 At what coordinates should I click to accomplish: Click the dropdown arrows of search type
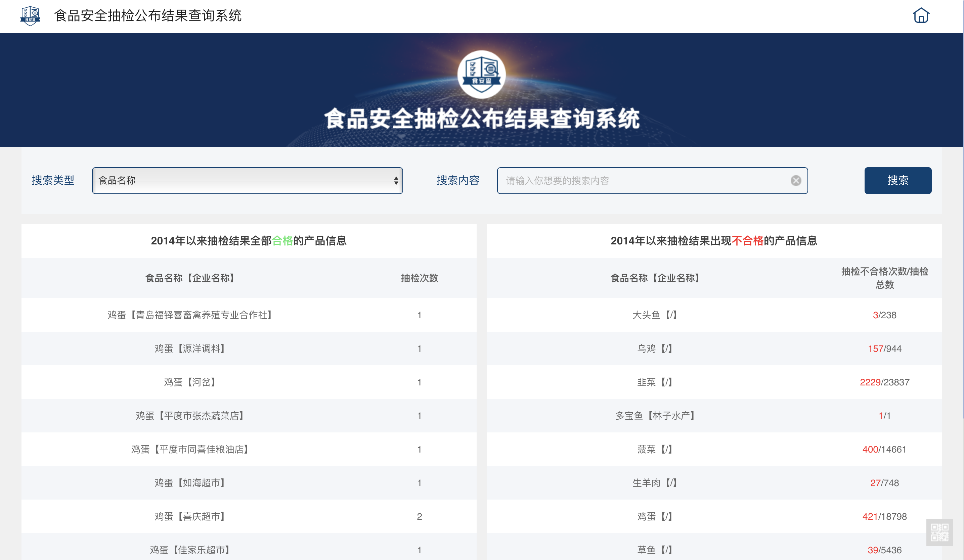(x=396, y=180)
